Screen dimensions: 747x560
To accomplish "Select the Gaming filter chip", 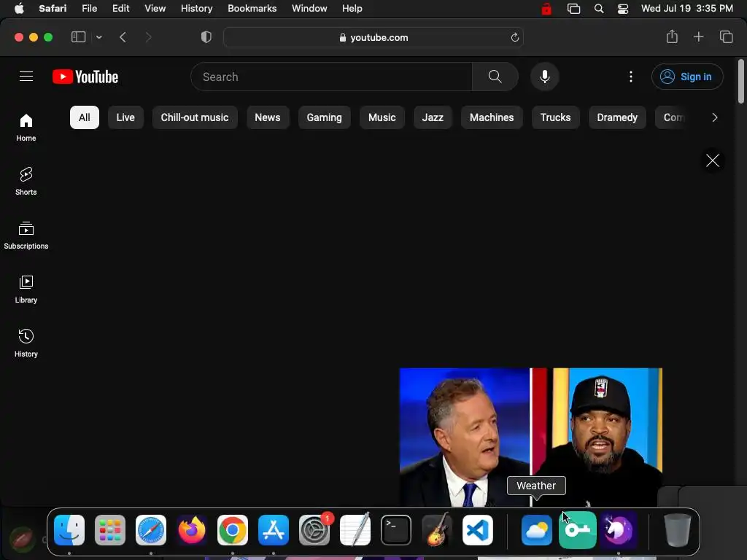I will (x=324, y=117).
